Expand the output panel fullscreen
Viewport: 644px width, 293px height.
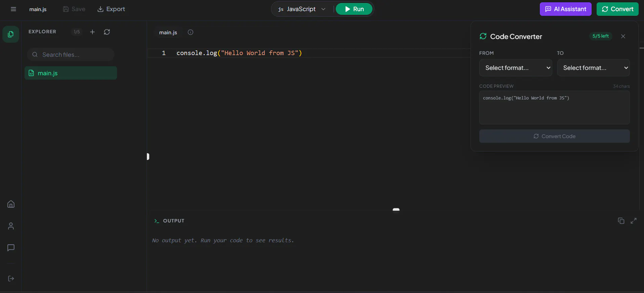point(634,221)
